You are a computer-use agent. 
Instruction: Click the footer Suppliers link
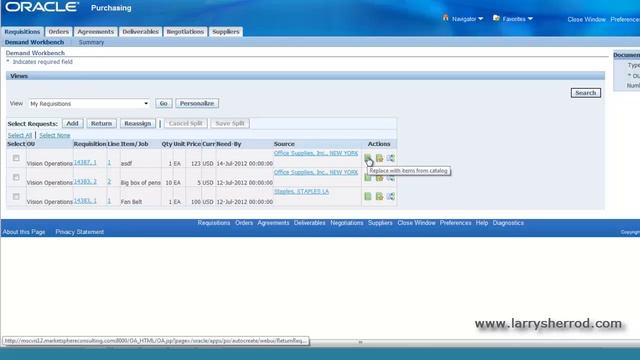coord(380,223)
